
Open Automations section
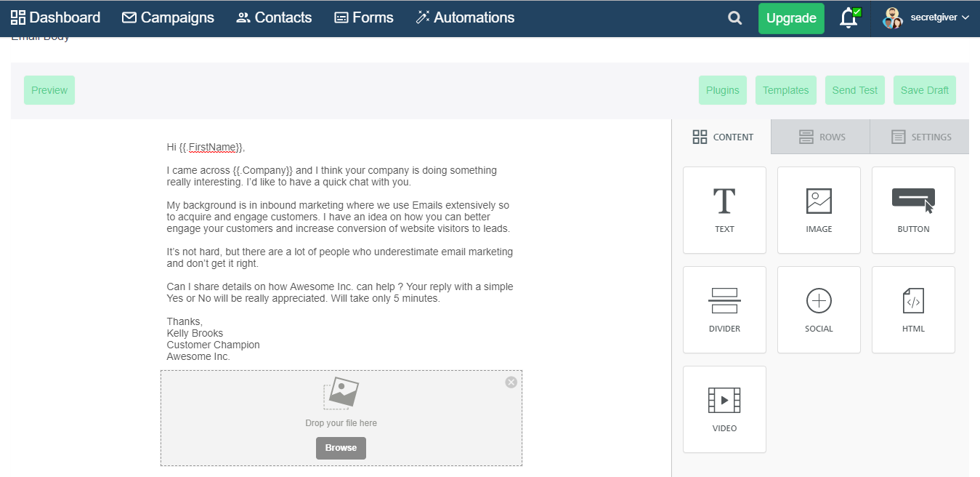[x=465, y=17]
